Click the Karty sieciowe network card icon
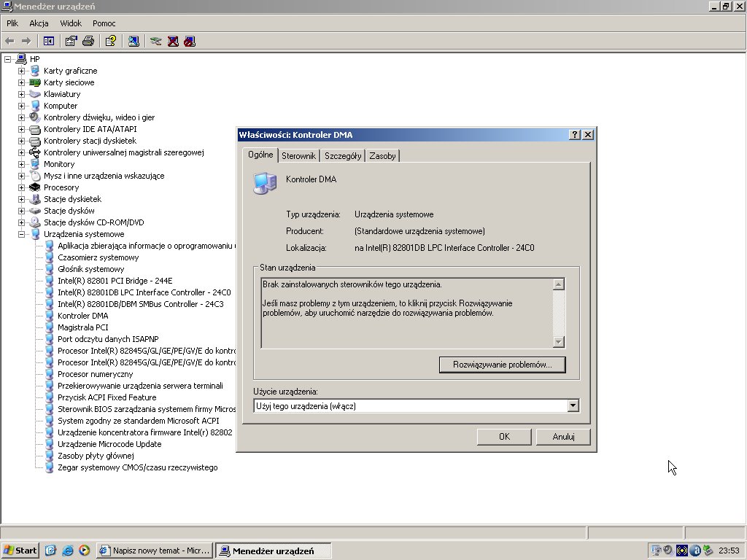 (35, 82)
